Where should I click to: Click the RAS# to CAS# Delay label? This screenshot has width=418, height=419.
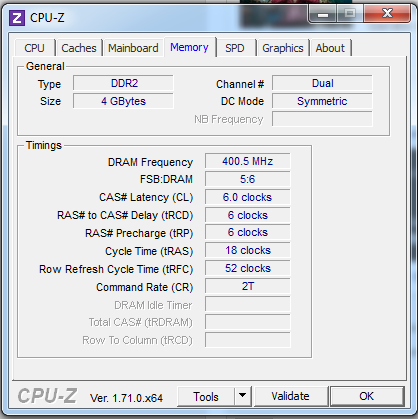(125, 215)
